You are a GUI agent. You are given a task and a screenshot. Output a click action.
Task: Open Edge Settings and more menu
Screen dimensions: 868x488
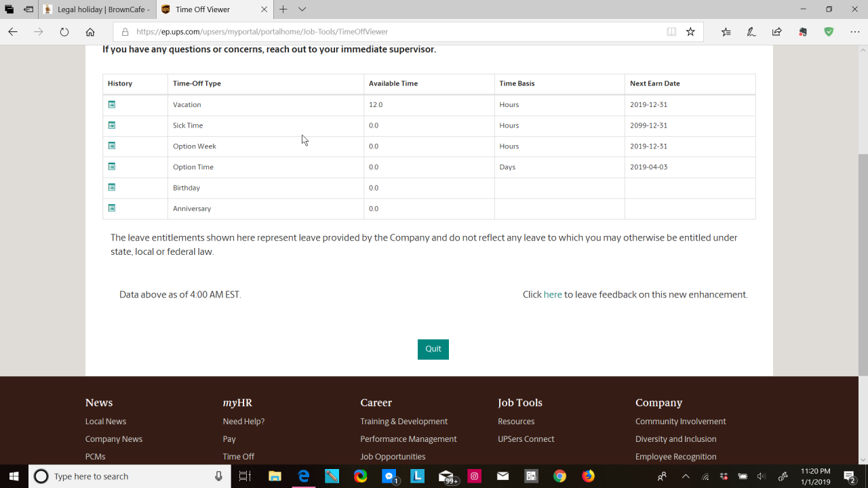pos(854,32)
